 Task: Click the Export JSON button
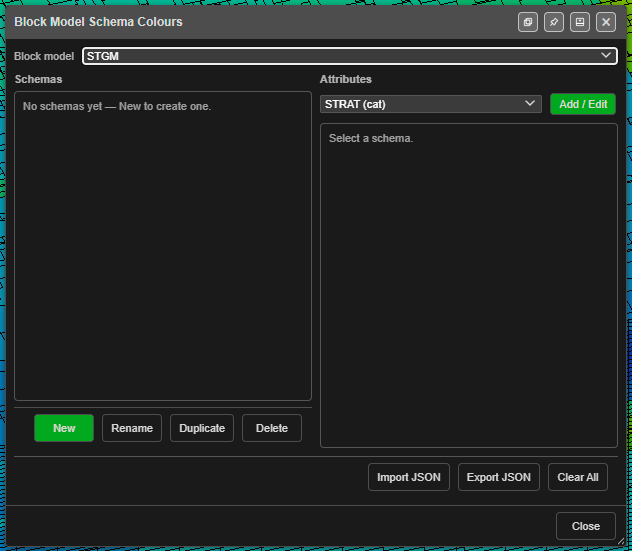[499, 477]
